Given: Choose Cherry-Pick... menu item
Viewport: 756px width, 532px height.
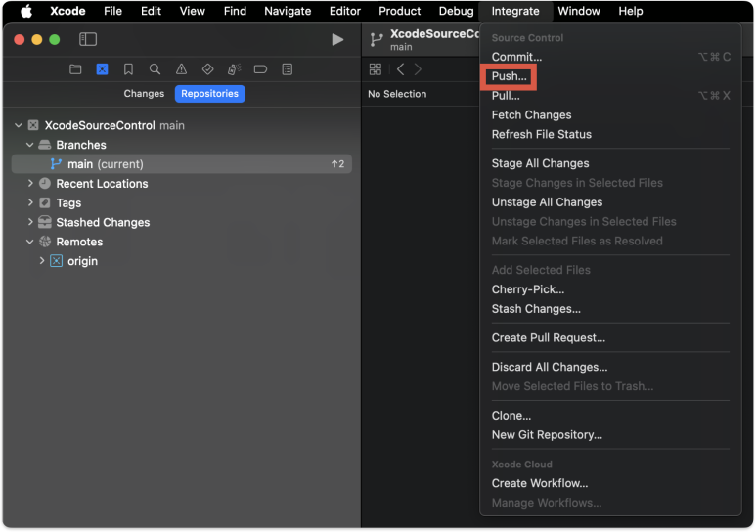Looking at the screenshot, I should click(x=610, y=289).
